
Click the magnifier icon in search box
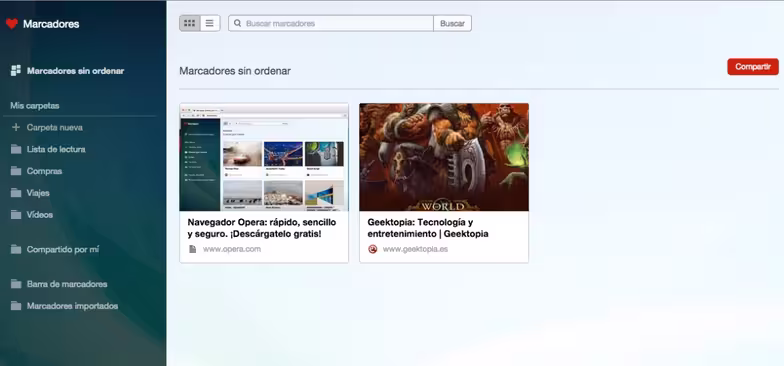pyautogui.click(x=238, y=24)
